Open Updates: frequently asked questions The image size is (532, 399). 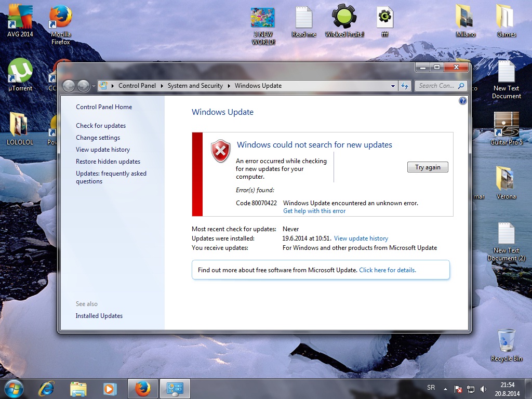(x=111, y=177)
